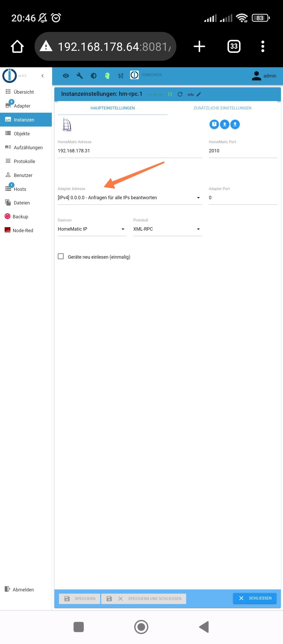Pause the hm-rpc.1 instance

[x=170, y=94]
